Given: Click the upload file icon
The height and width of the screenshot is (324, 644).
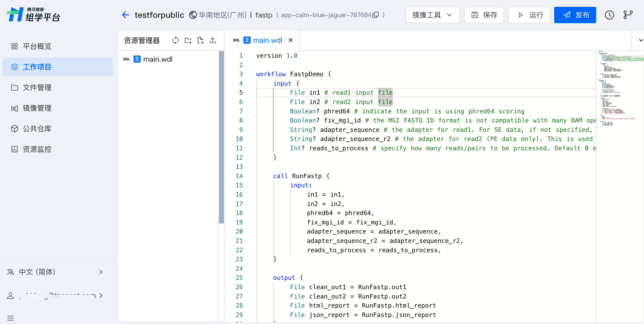Looking at the screenshot, I should tap(213, 40).
